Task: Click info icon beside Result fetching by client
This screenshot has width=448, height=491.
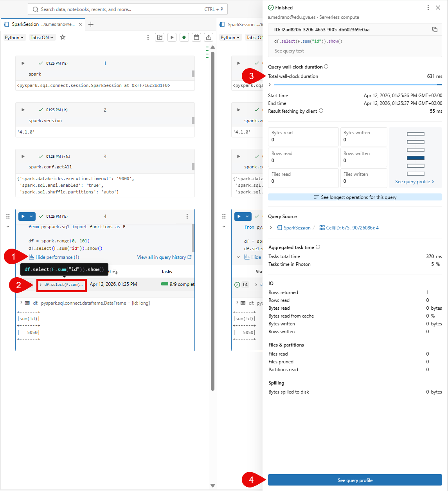Action: tap(321, 111)
